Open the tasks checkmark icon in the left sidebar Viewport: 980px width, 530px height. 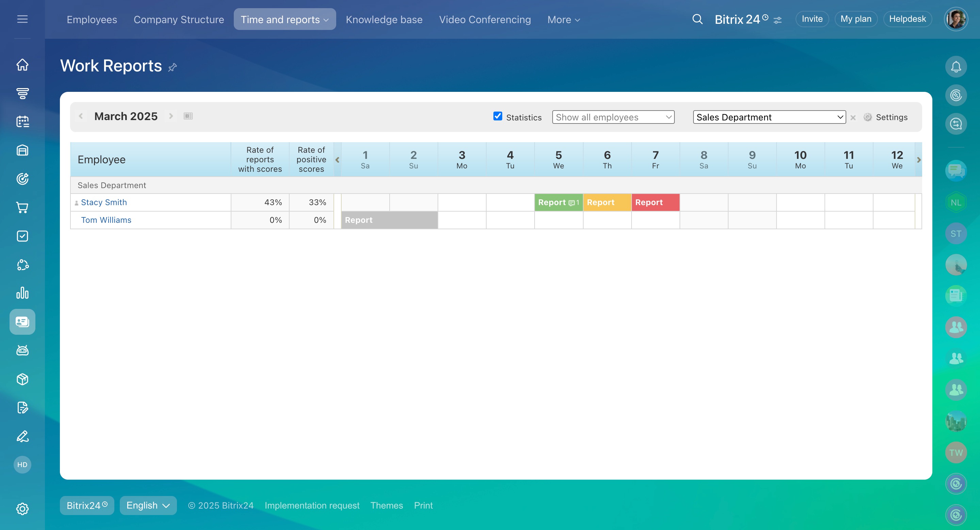click(22, 236)
